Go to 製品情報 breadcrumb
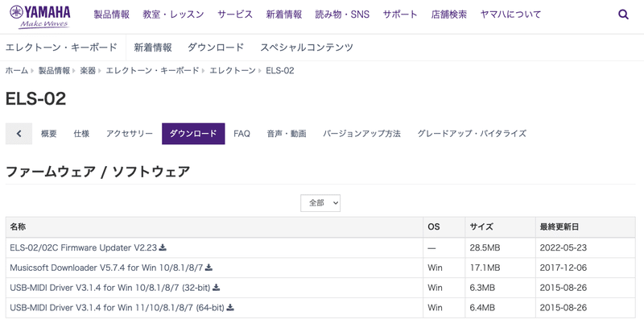Image resolution: width=644 pixels, height=328 pixels. pos(54,71)
